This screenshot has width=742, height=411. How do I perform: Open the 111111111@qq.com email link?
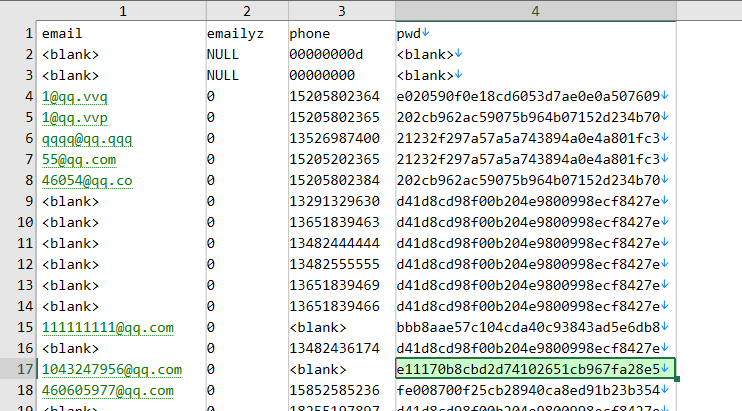point(108,328)
